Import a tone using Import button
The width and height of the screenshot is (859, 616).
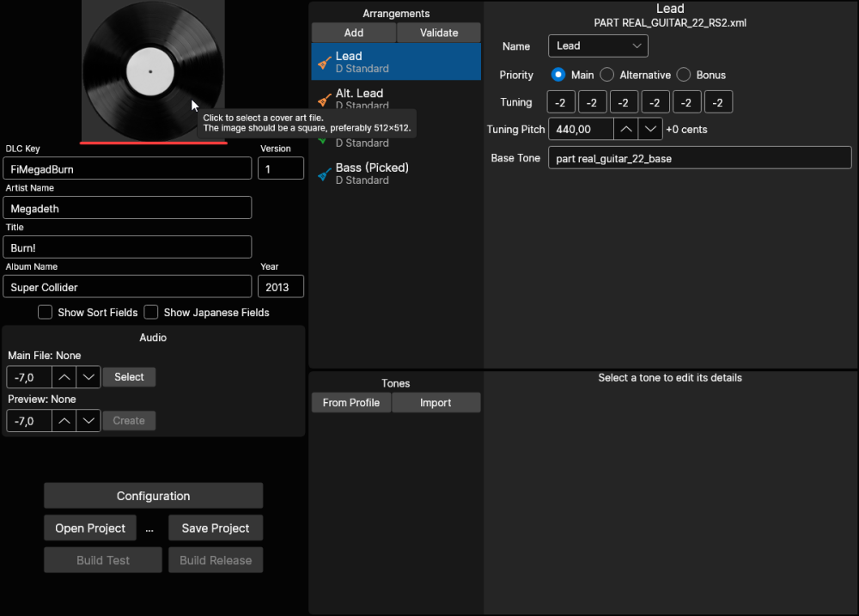click(436, 403)
